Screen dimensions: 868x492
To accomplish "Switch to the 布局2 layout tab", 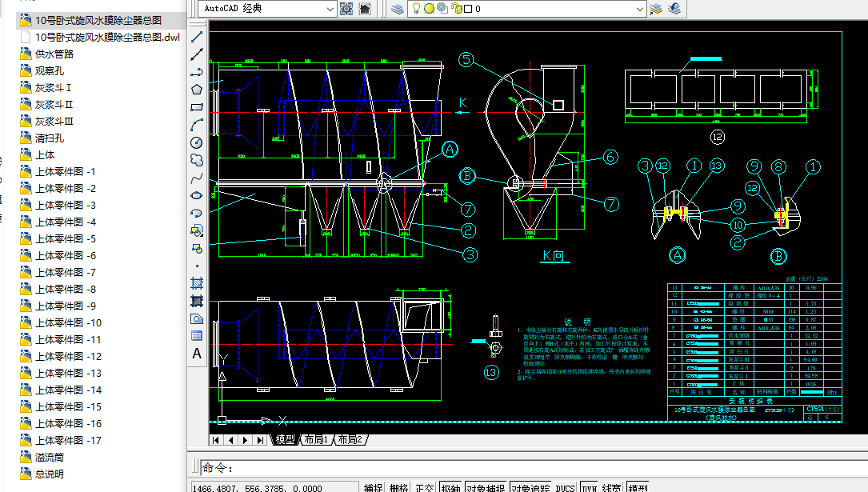I will pyautogui.click(x=350, y=440).
